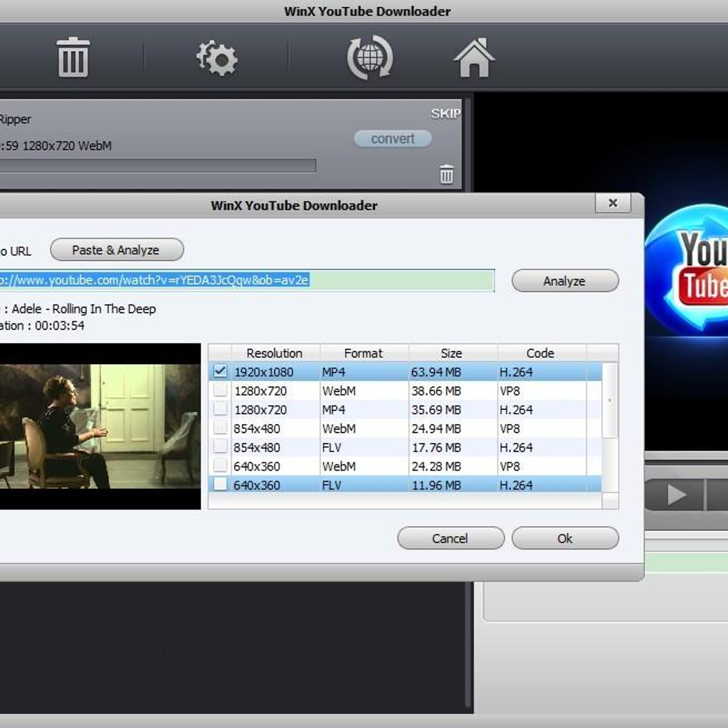
Task: Check the 640x360 FLV checkbox
Action: click(220, 485)
